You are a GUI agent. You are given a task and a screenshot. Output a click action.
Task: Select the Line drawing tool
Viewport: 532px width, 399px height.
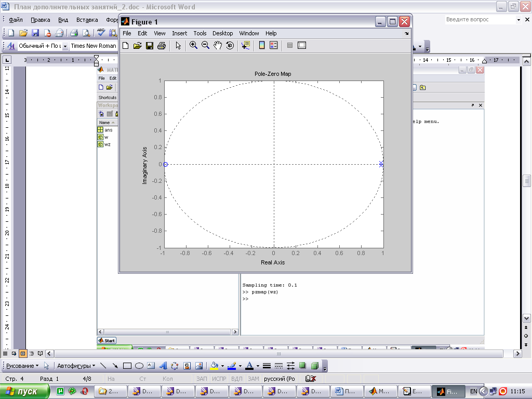coord(103,366)
